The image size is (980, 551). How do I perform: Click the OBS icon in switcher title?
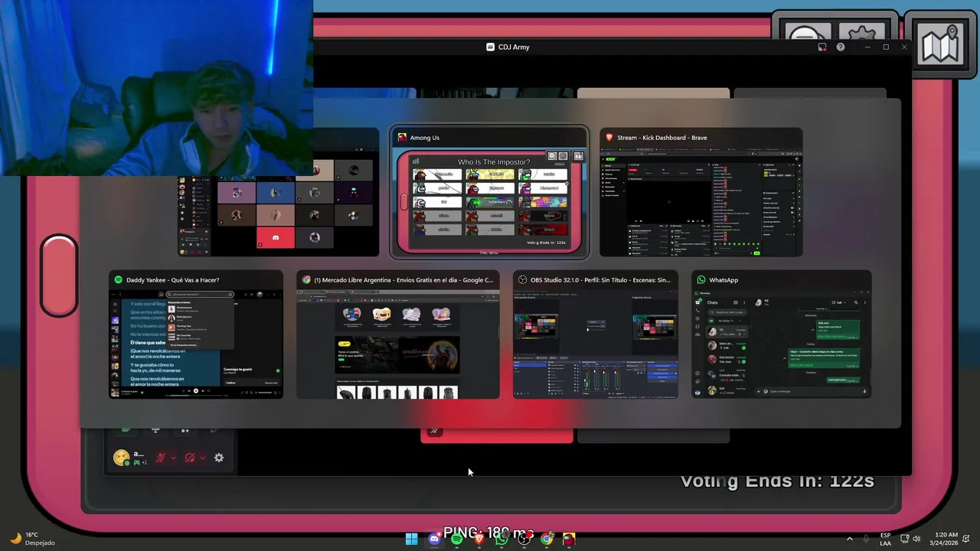[523, 280]
